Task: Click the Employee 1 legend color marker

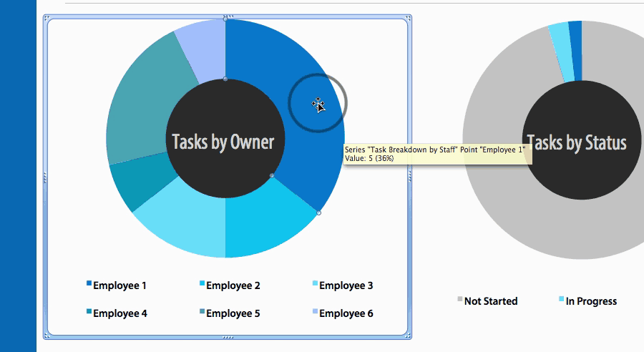Action: point(89,284)
